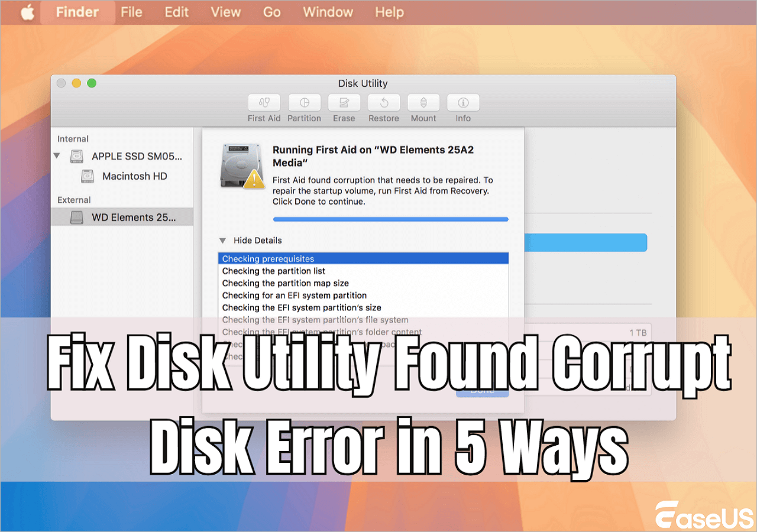Select "Checking the partition map size" line
The height and width of the screenshot is (532, 757).
tap(363, 283)
